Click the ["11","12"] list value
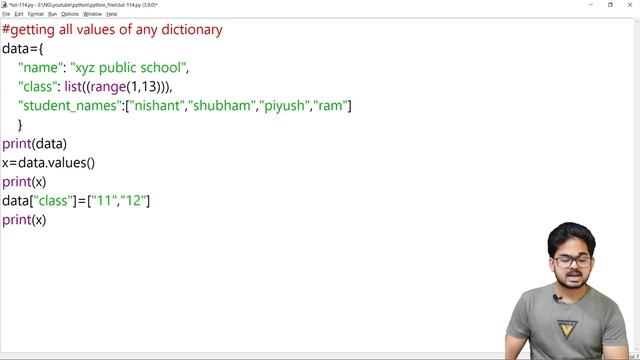Viewport: 640px width, 360px height. tap(118, 201)
